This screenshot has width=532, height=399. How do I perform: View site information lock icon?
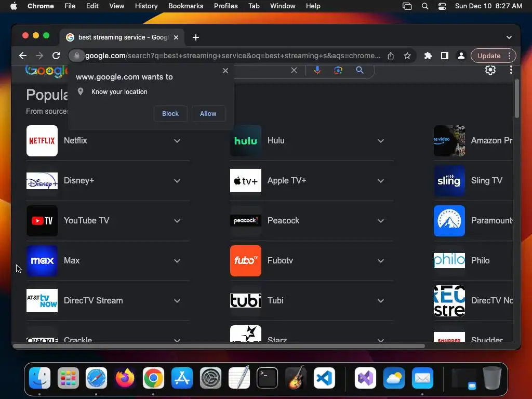tap(77, 56)
